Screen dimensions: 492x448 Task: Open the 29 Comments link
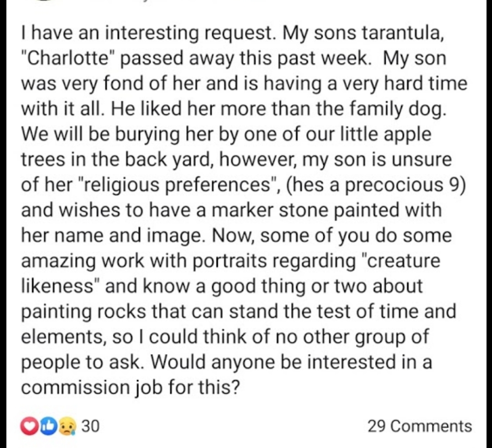click(x=419, y=426)
